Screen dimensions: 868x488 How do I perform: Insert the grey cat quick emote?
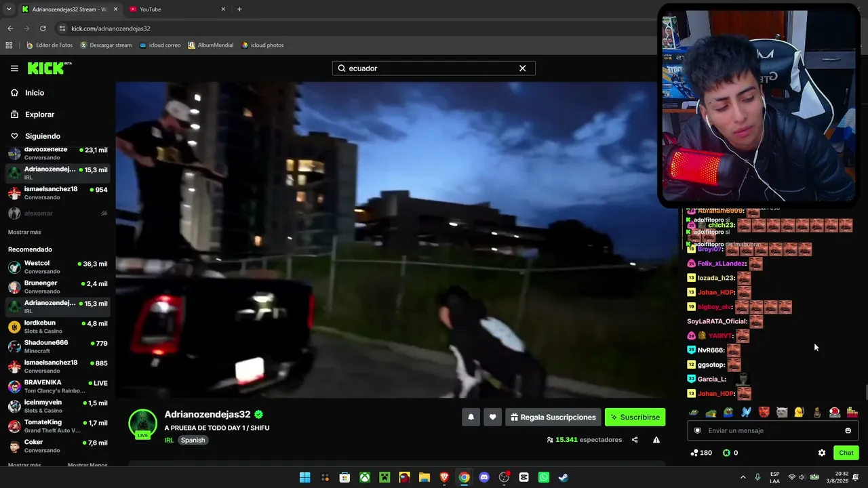(x=781, y=412)
